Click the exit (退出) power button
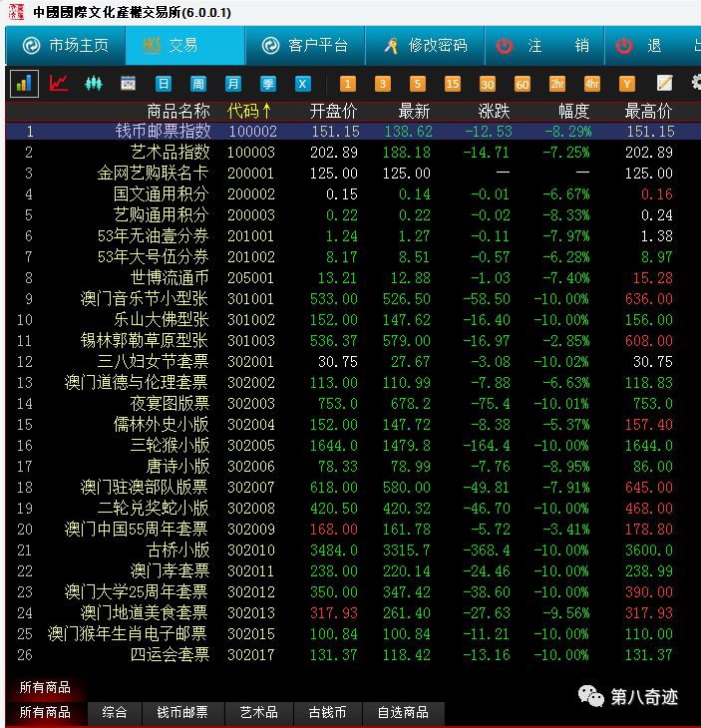Image resolution: width=701 pixels, height=728 pixels. 653,46
